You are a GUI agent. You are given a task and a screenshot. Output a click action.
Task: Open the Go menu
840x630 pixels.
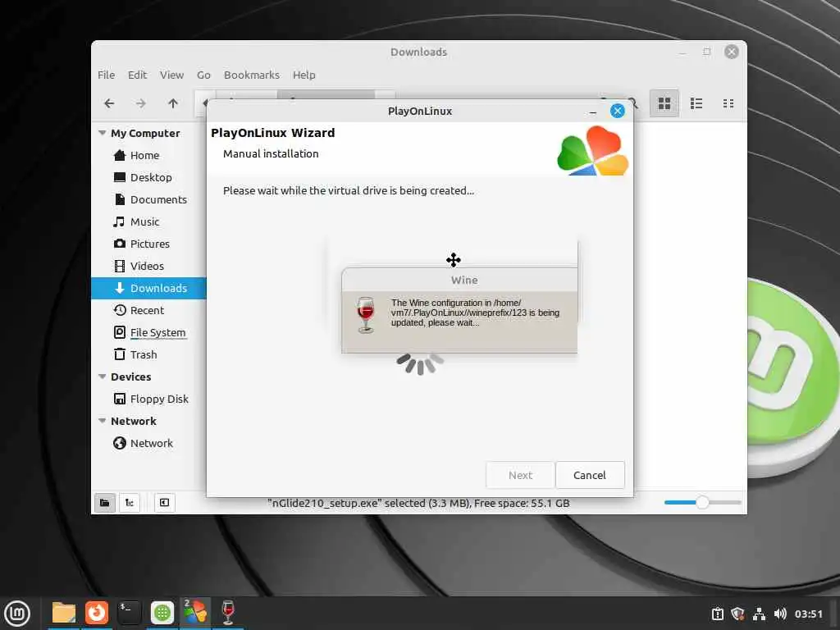[x=203, y=75]
